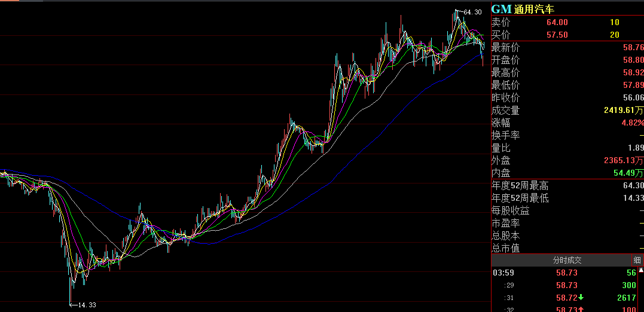Viewport: 644px width, 312px height.
Task: Click the tick volume 56
Action: pos(631,273)
